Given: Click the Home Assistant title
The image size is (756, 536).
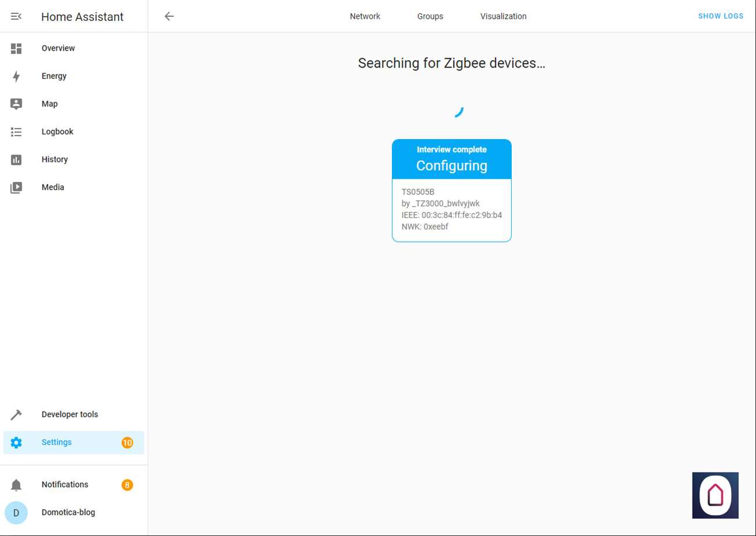Looking at the screenshot, I should (83, 17).
